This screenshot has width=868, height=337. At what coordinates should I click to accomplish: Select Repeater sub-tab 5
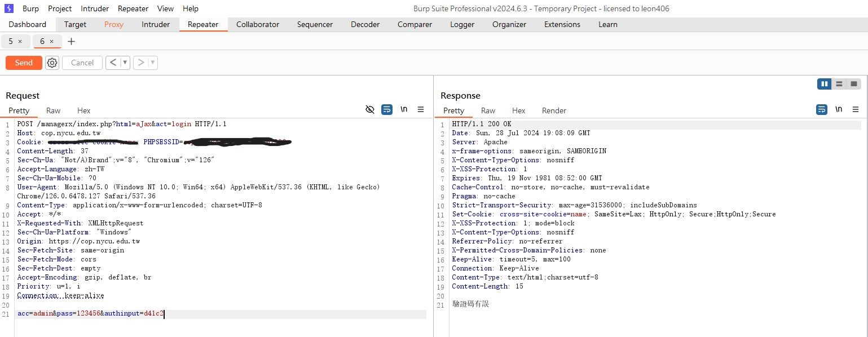click(11, 41)
